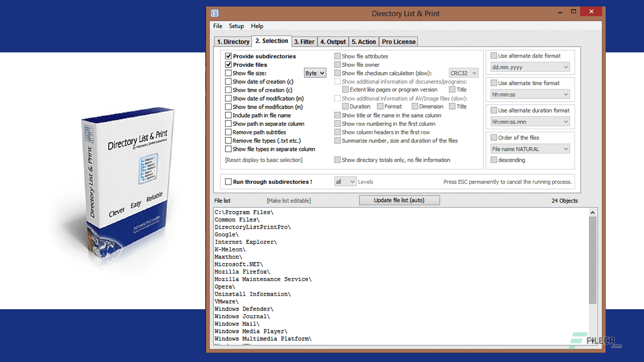Enable "Show file attributes"
644x362 pixels.
pos(338,56)
